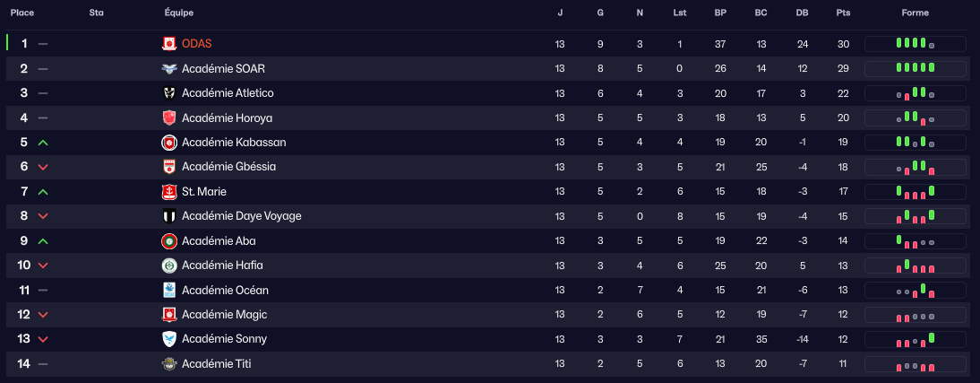
Task: Click the Académie Atletico club badge
Action: click(168, 93)
